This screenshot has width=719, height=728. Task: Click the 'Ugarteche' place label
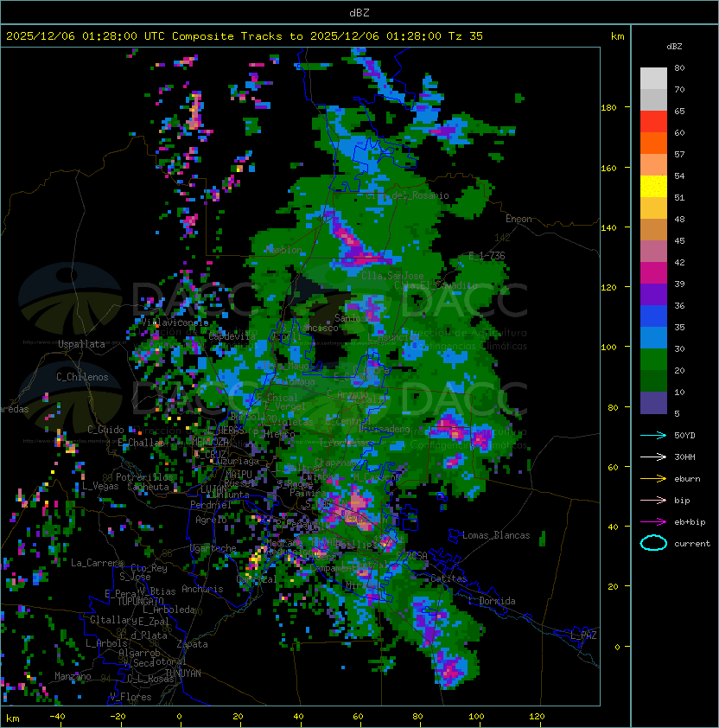click(x=213, y=548)
